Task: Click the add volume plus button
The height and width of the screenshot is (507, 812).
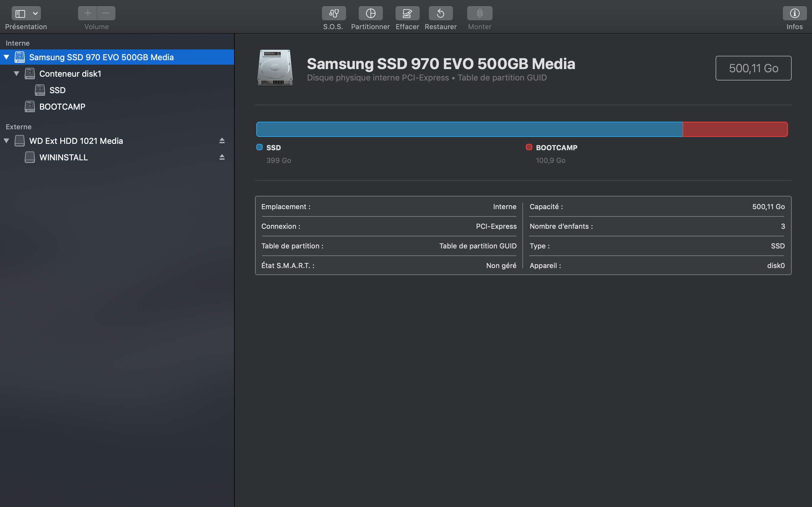Action: pos(88,13)
